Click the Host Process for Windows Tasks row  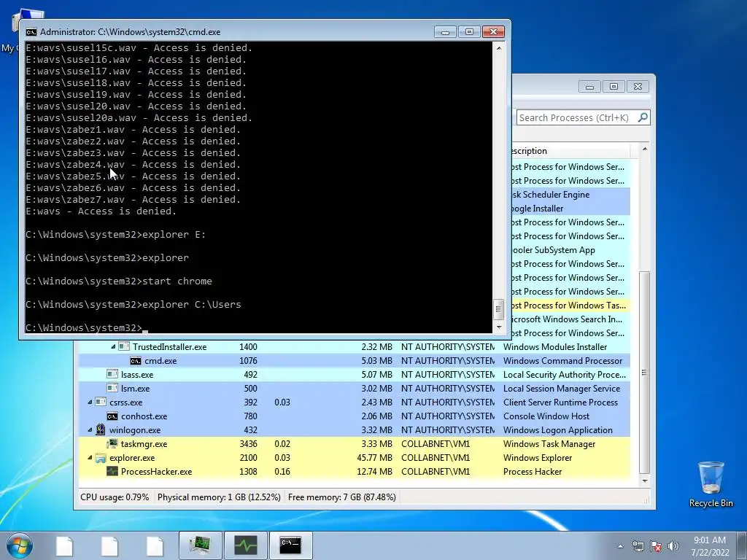tap(570, 306)
